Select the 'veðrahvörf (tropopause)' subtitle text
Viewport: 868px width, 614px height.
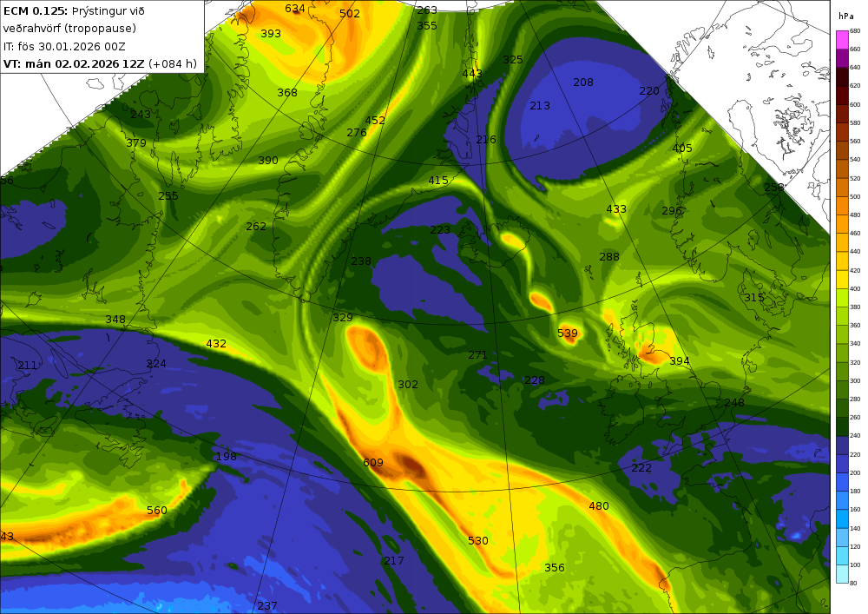point(69,29)
